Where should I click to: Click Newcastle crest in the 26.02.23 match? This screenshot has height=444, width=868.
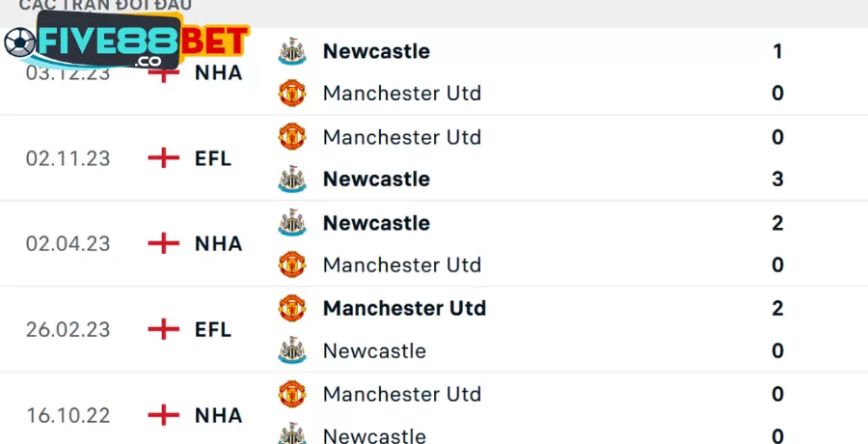291,350
